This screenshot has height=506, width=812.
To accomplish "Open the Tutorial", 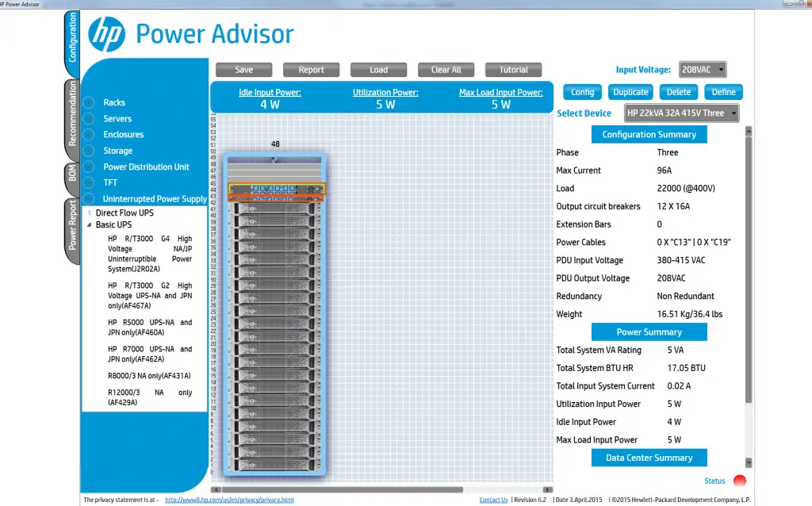I will 513,69.
